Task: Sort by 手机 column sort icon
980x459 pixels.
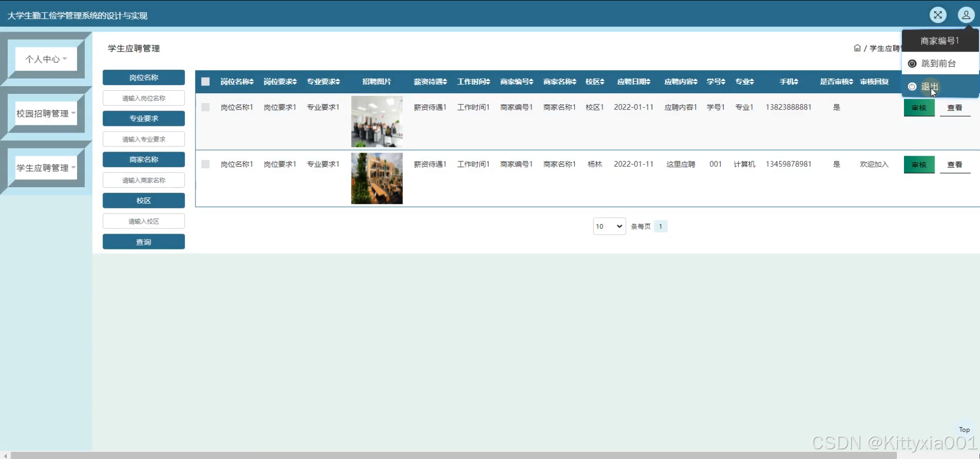Action: coord(796,82)
